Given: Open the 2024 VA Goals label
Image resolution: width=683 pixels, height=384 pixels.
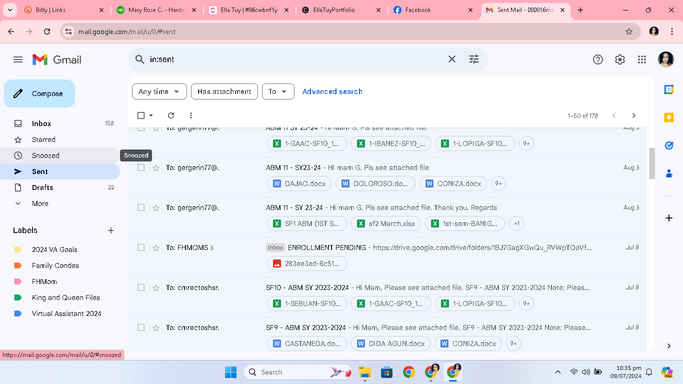Looking at the screenshot, I should [54, 249].
